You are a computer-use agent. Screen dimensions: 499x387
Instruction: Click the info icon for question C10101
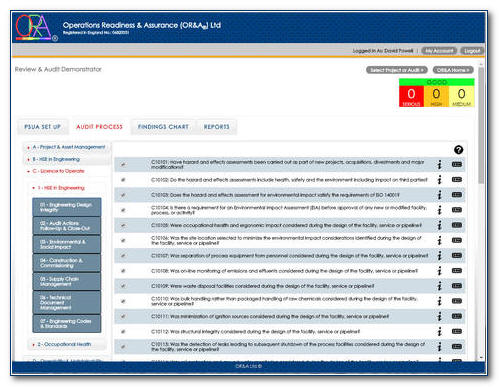click(439, 165)
